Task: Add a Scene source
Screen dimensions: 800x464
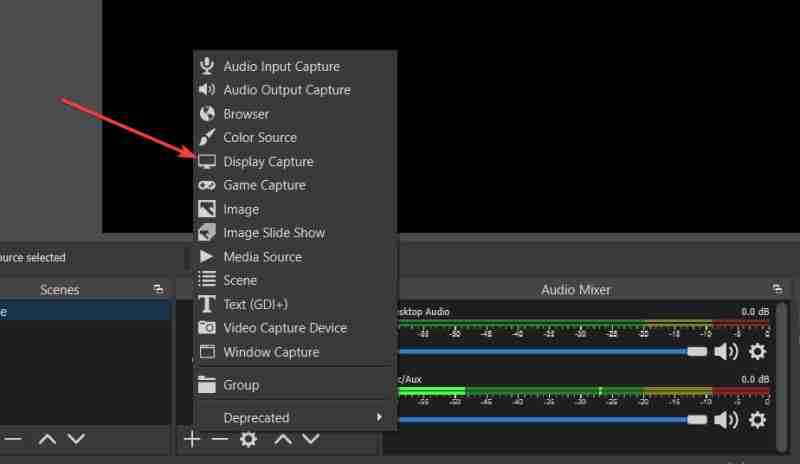Action: (x=295, y=280)
